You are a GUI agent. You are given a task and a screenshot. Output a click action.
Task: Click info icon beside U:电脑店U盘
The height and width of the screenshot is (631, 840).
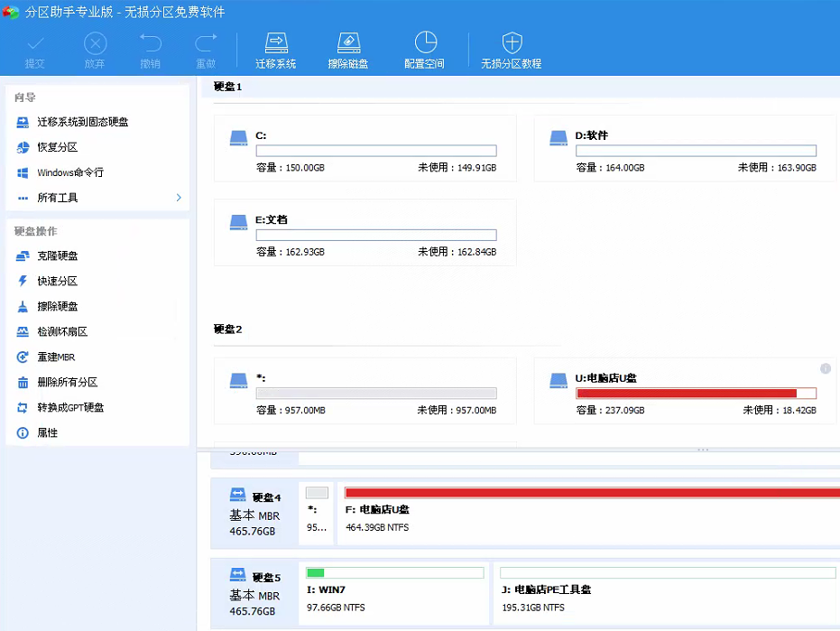pyautogui.click(x=825, y=369)
